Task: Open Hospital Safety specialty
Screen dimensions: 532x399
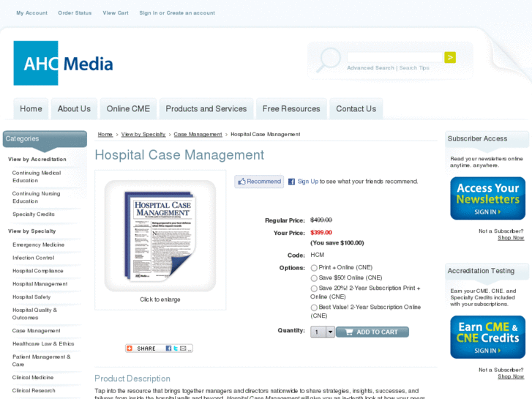Action: pos(31,297)
